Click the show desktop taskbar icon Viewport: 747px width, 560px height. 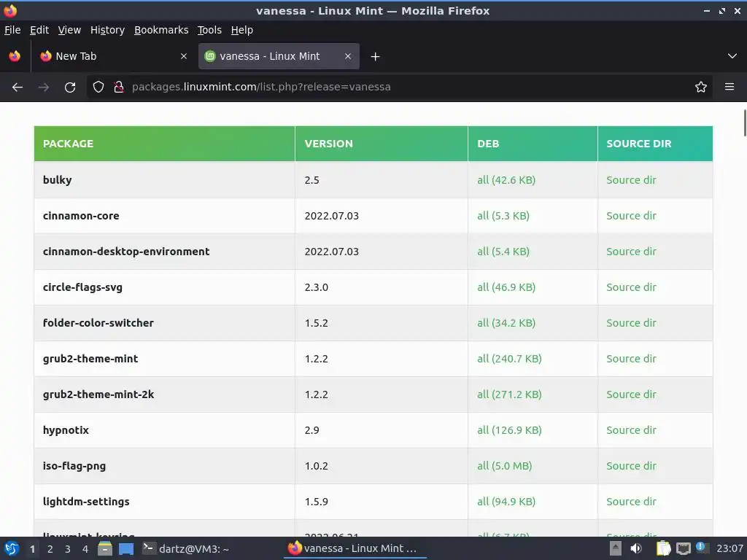pyautogui.click(x=126, y=549)
